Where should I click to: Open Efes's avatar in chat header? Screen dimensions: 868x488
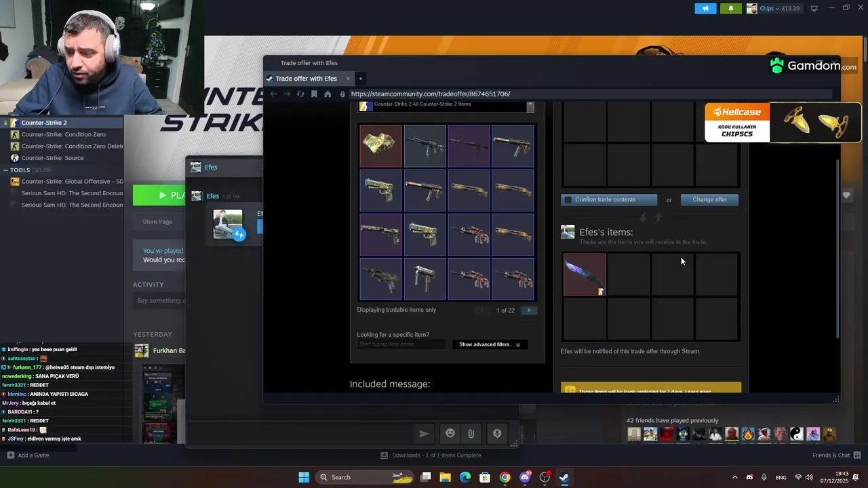[196, 167]
